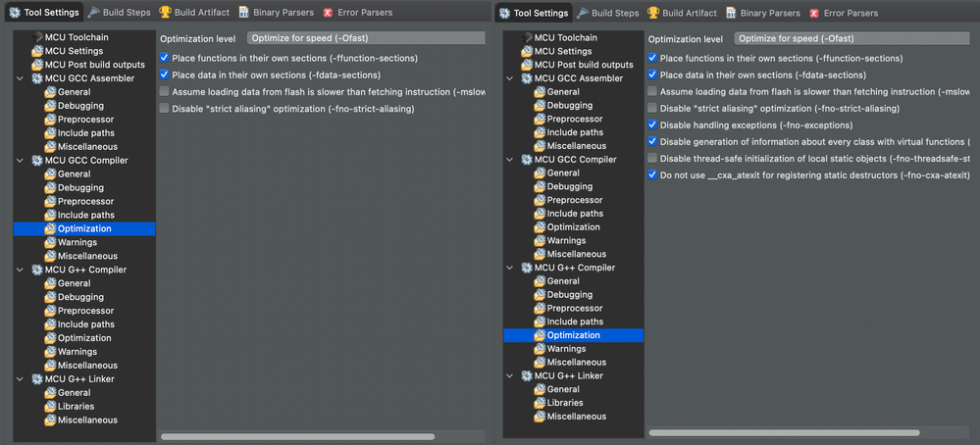
Task: Click Libraries item icon in right window
Action: (540, 403)
